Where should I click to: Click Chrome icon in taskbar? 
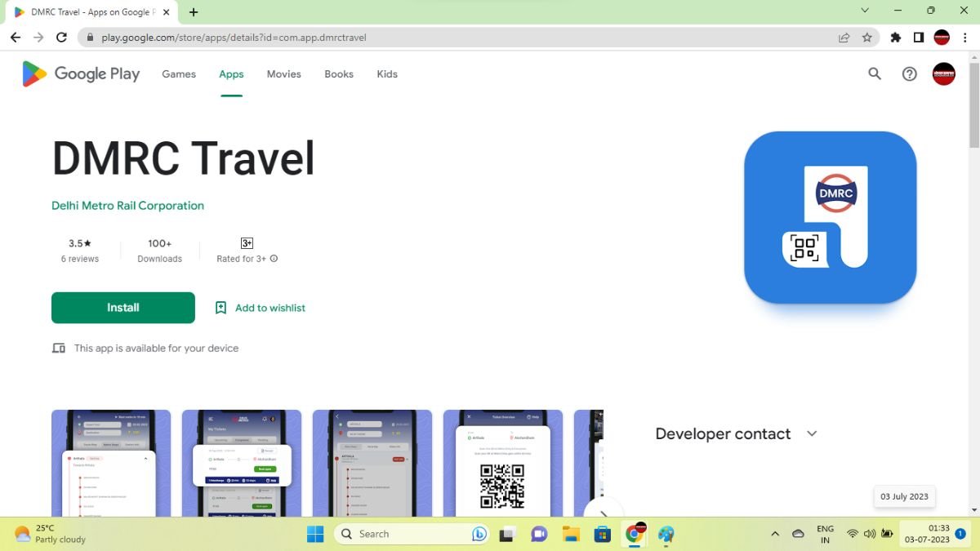[634, 534]
